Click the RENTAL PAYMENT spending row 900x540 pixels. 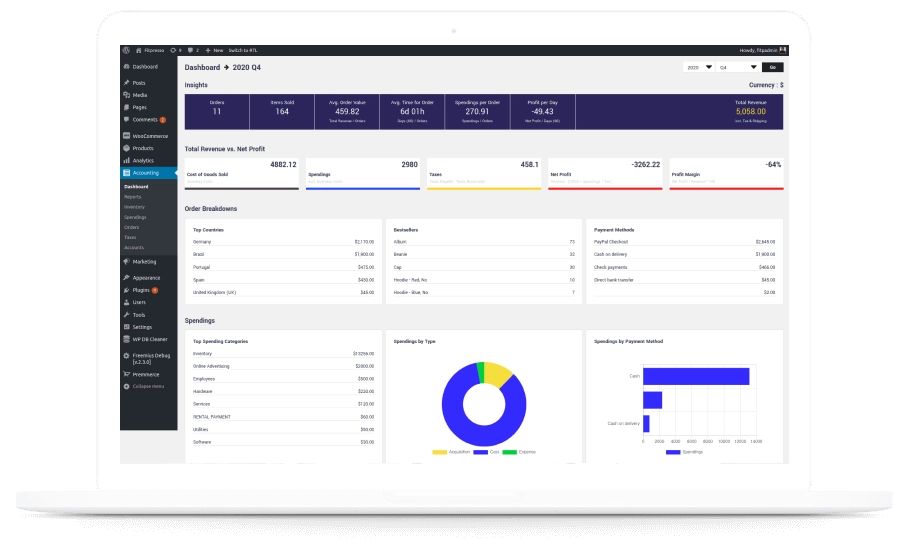click(284, 417)
